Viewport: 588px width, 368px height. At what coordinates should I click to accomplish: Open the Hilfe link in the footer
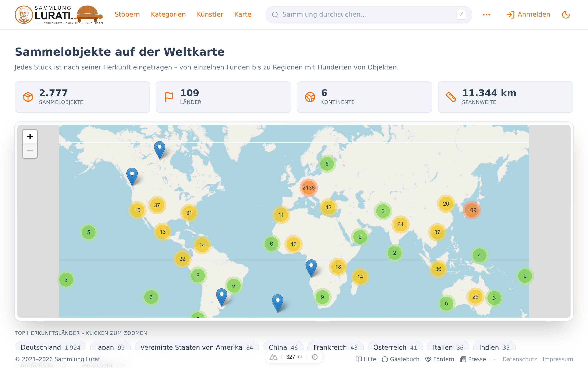(366, 359)
